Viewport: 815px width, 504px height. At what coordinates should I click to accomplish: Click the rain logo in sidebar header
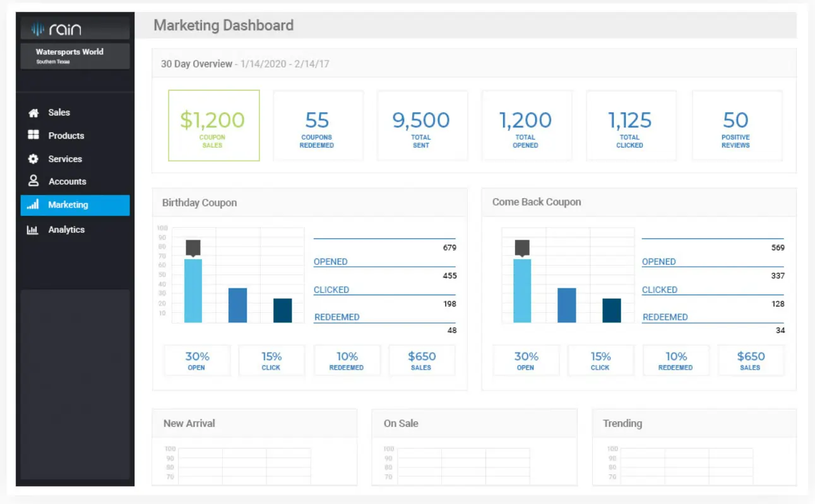pos(57,29)
